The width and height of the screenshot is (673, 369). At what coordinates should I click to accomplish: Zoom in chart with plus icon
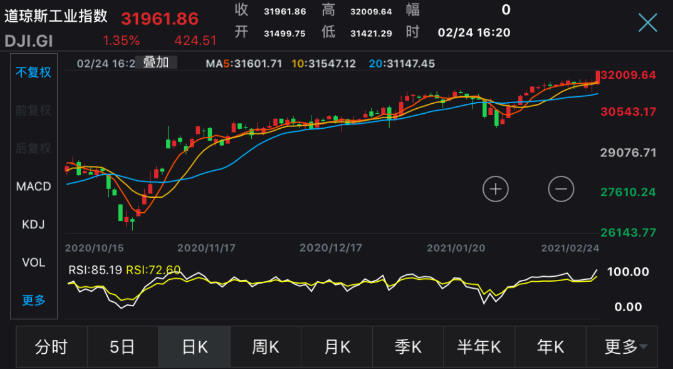[495, 189]
